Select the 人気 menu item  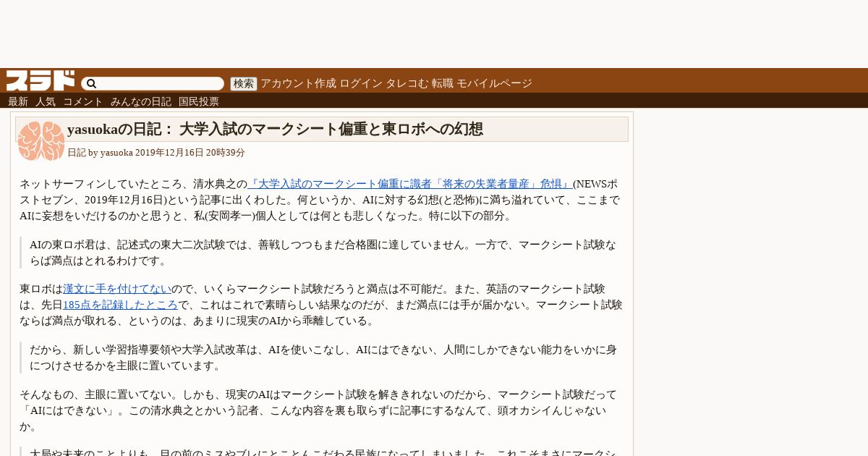(x=46, y=101)
